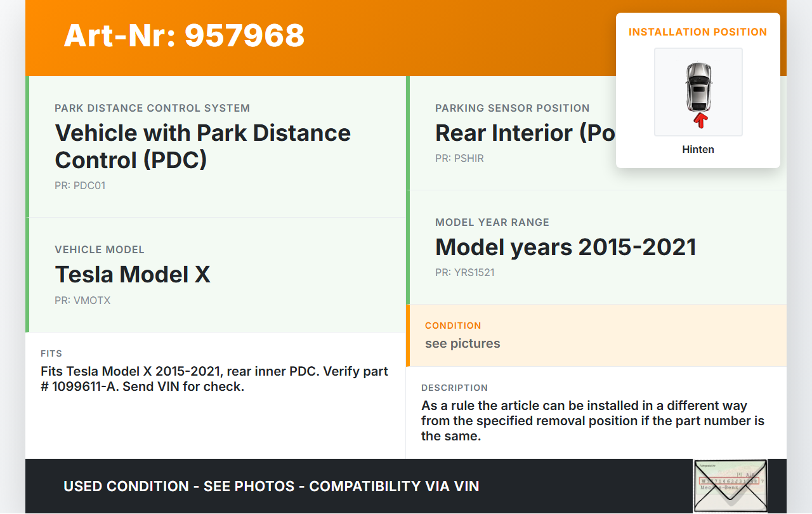The width and height of the screenshot is (812, 514).
Task: Select the 'PR: PDC01' code
Action: pyautogui.click(x=80, y=186)
